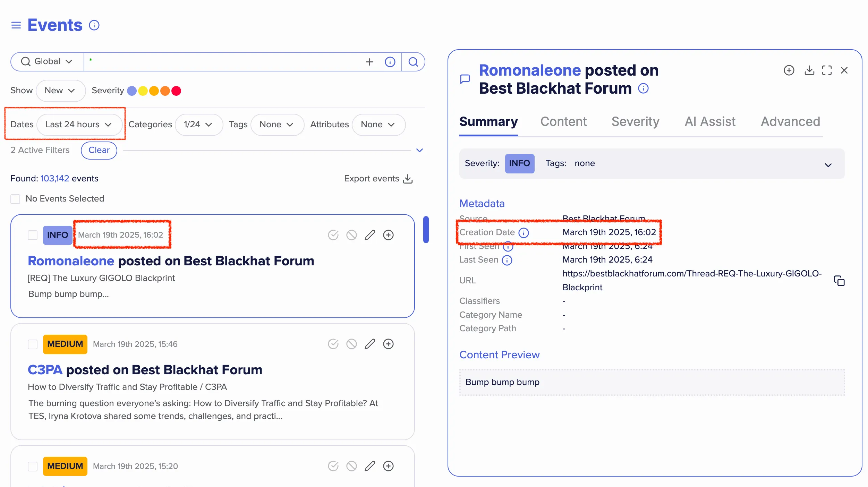Copy the event URL to clipboard

click(x=839, y=281)
